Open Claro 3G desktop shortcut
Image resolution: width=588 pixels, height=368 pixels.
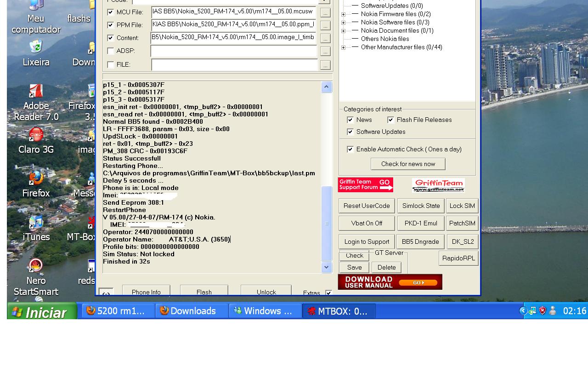click(x=36, y=141)
